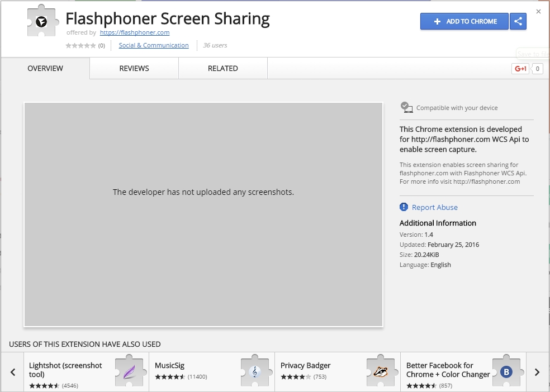Screen dimensions: 550x392
Task: Click the MusicSig star rating
Action: (170, 377)
